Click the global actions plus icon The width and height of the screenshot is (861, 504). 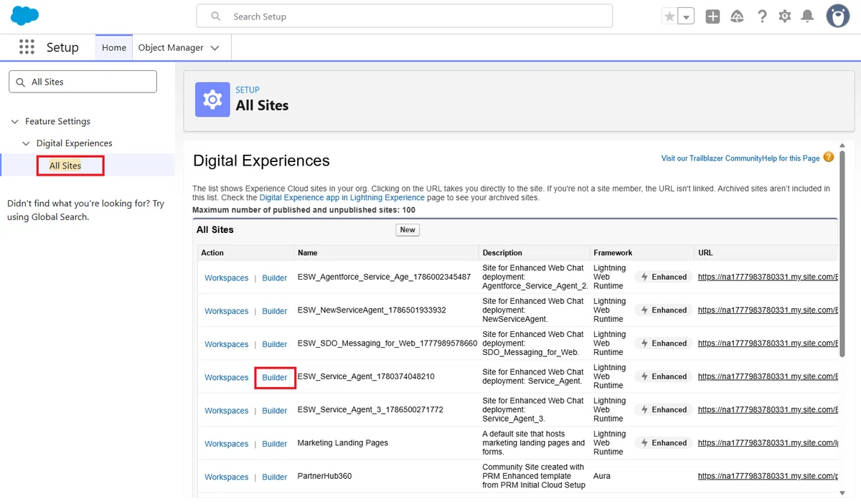point(712,16)
